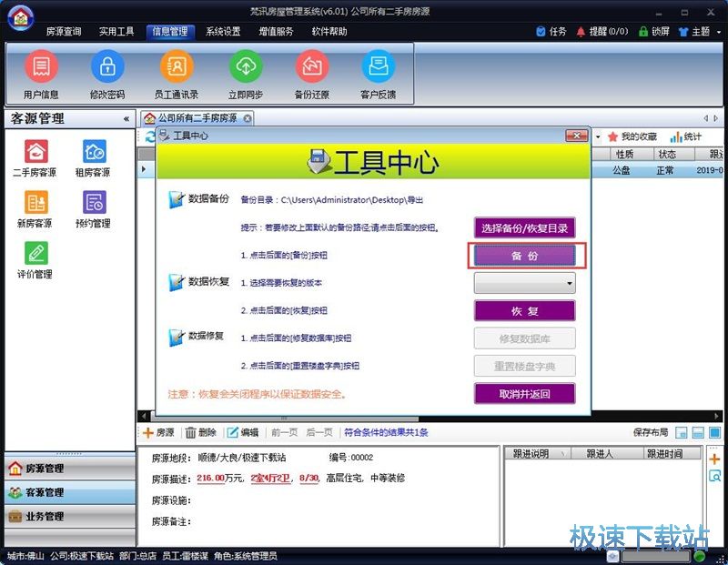Image resolution: width=728 pixels, height=565 pixels.
Task: Add a new 房源 with plus icon
Action: (x=148, y=433)
